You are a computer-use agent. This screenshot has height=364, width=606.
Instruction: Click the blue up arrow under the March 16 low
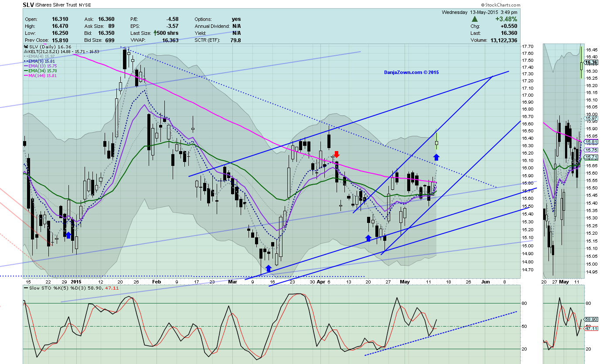(269, 268)
